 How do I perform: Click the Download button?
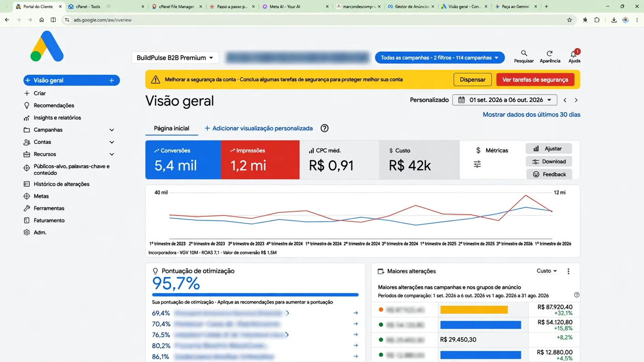coord(549,161)
